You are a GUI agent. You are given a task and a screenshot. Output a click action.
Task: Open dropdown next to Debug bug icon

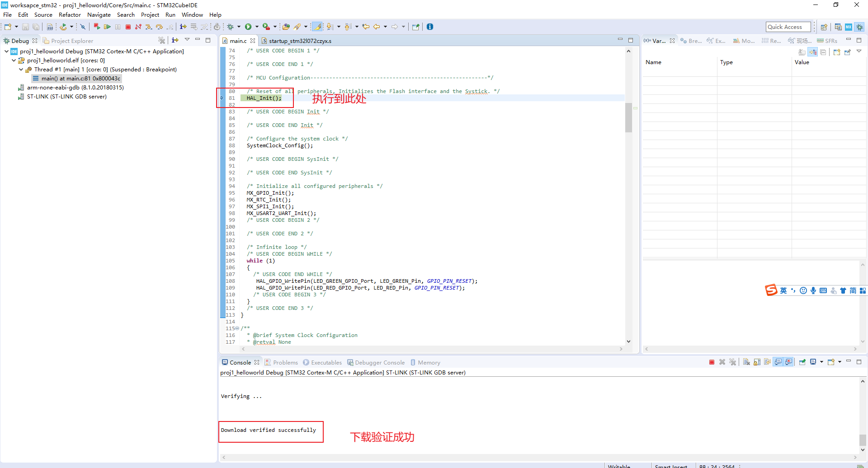pos(239,27)
